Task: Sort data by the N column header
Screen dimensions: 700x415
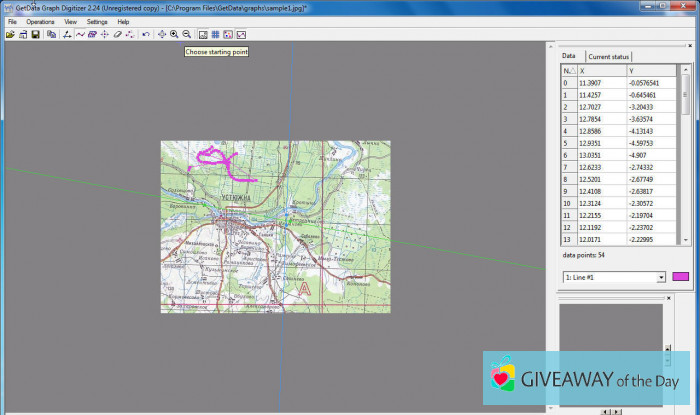Action: pos(568,71)
